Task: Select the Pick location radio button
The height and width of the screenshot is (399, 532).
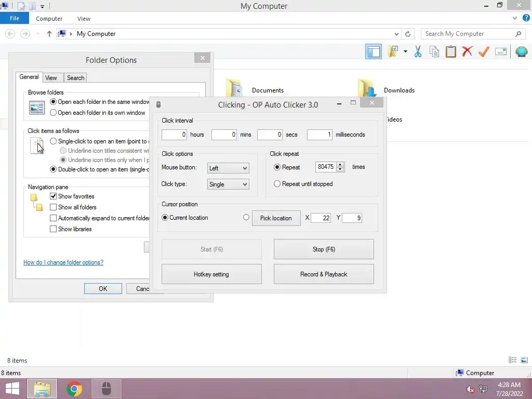Action: pyautogui.click(x=246, y=217)
